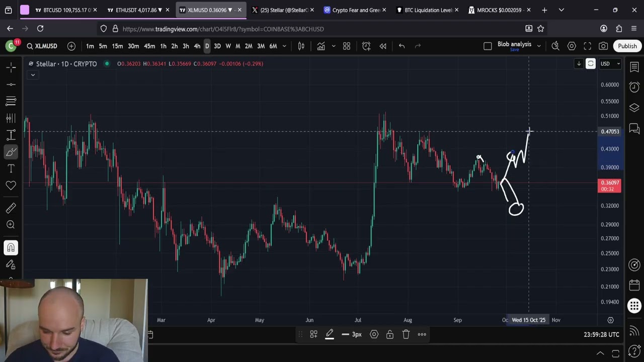
Task: Delete the selected drawing
Action: pos(406,334)
